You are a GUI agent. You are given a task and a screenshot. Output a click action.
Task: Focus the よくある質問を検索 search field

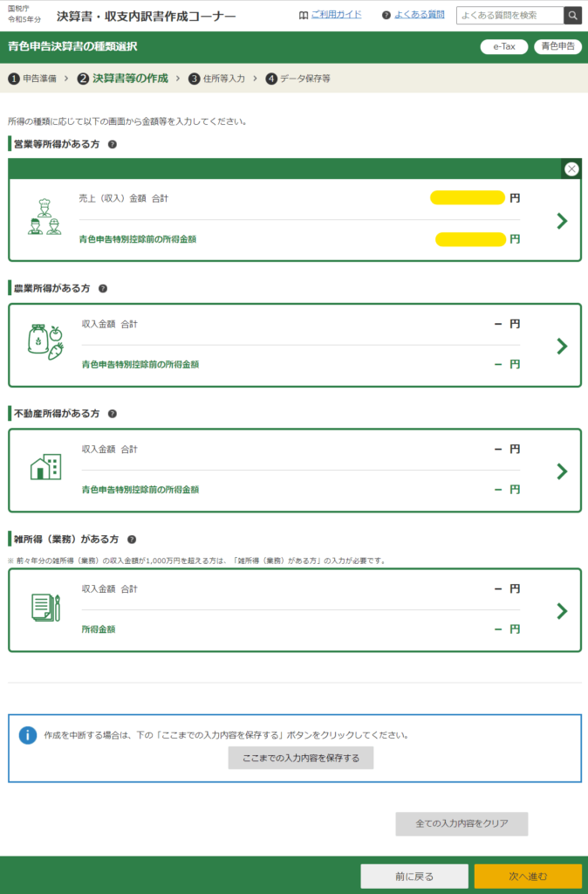pyautogui.click(x=509, y=16)
